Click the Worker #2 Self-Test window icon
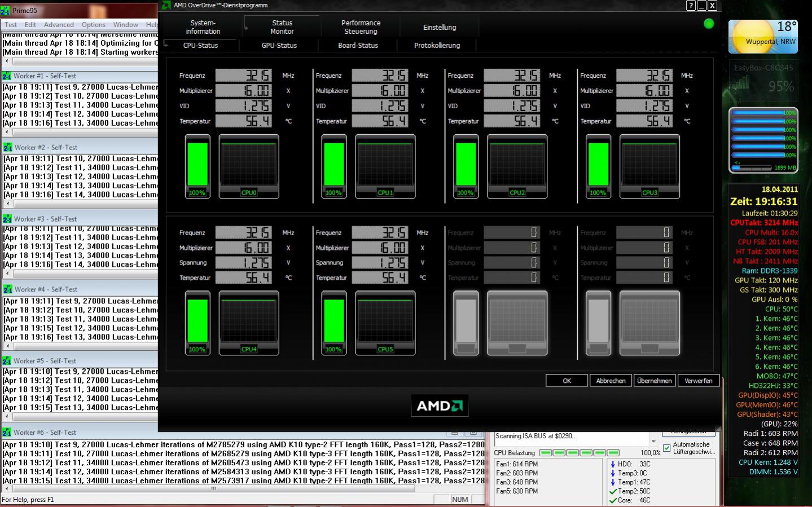Image resolution: width=812 pixels, height=507 pixels. 7,147
